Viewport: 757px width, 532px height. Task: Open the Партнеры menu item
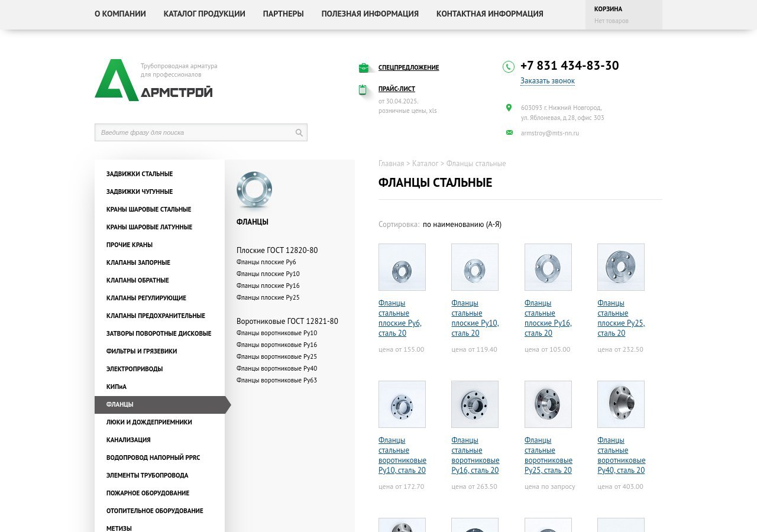(283, 14)
